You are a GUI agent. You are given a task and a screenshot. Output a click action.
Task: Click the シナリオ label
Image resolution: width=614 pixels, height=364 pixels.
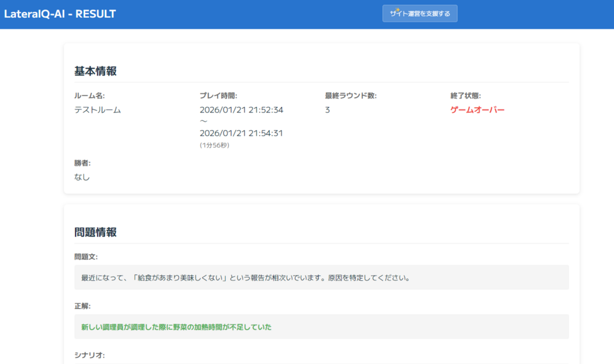[x=90, y=355]
